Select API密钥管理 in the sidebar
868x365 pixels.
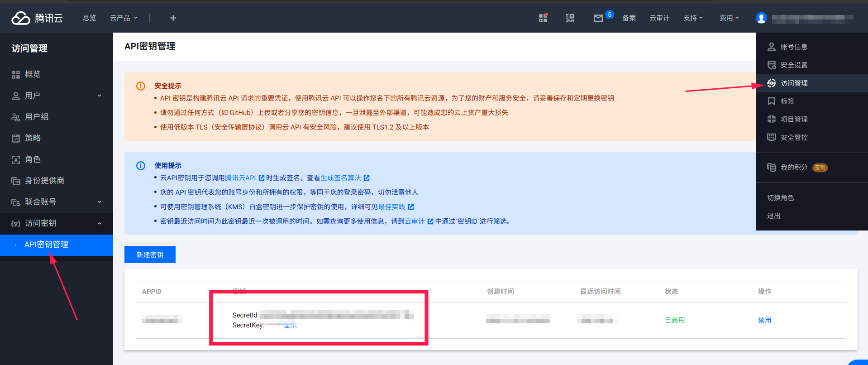(x=57, y=245)
